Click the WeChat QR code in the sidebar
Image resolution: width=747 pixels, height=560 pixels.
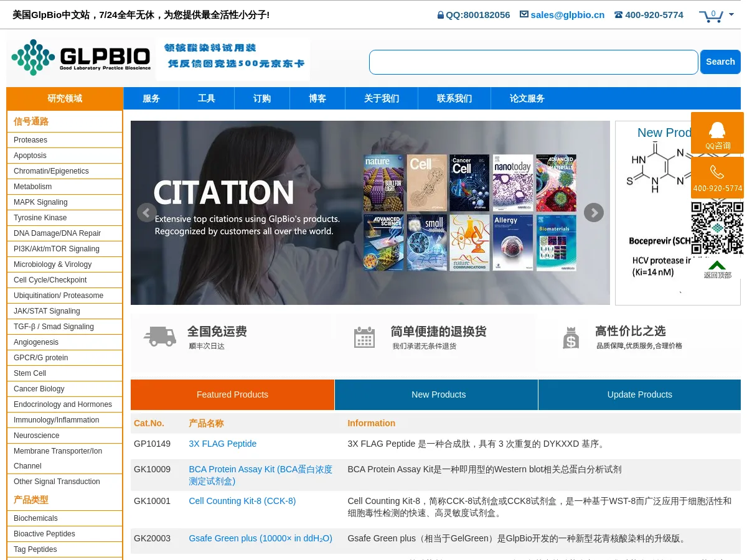coord(717,228)
